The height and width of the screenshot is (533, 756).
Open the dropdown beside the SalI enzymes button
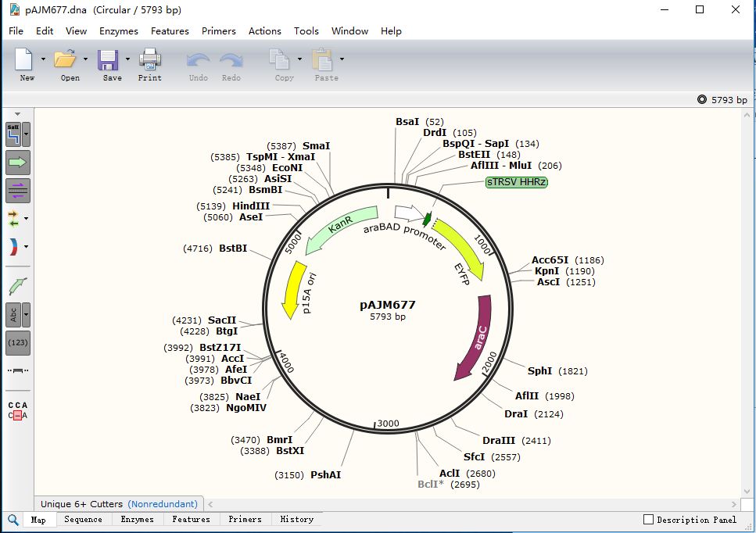[26, 134]
